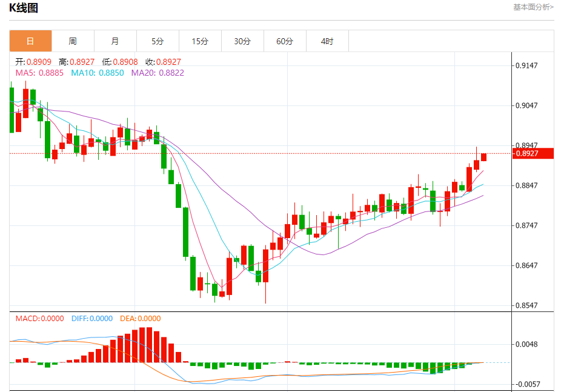Click the MA20: 0.8822 indicator label
Screen dimensions: 561x392
pos(158,73)
